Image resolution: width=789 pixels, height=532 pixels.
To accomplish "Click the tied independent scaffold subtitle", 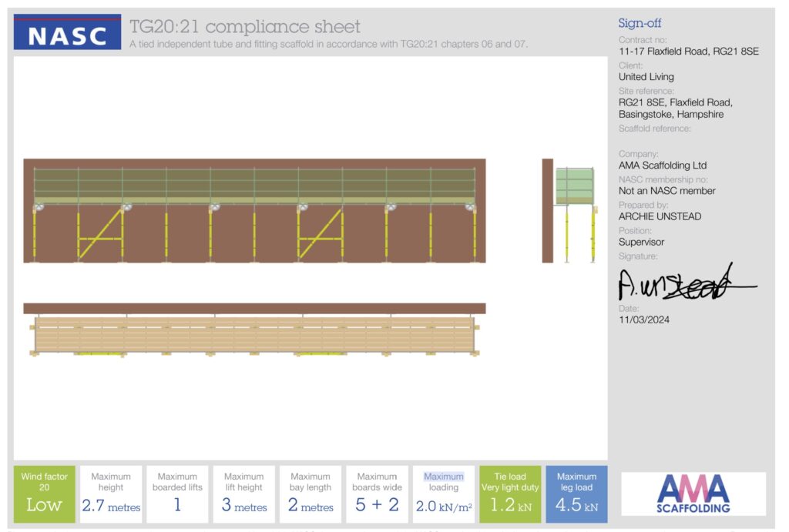I will (328, 44).
